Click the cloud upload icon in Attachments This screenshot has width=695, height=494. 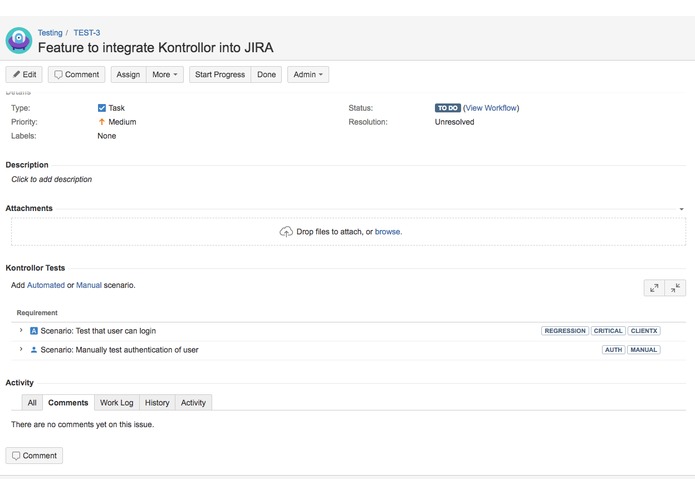pos(286,232)
